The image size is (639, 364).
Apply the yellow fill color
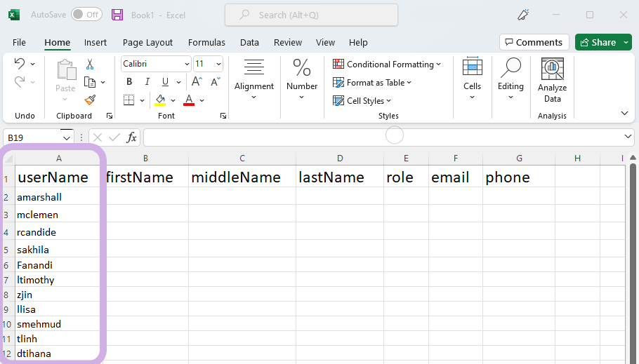pyautogui.click(x=160, y=100)
